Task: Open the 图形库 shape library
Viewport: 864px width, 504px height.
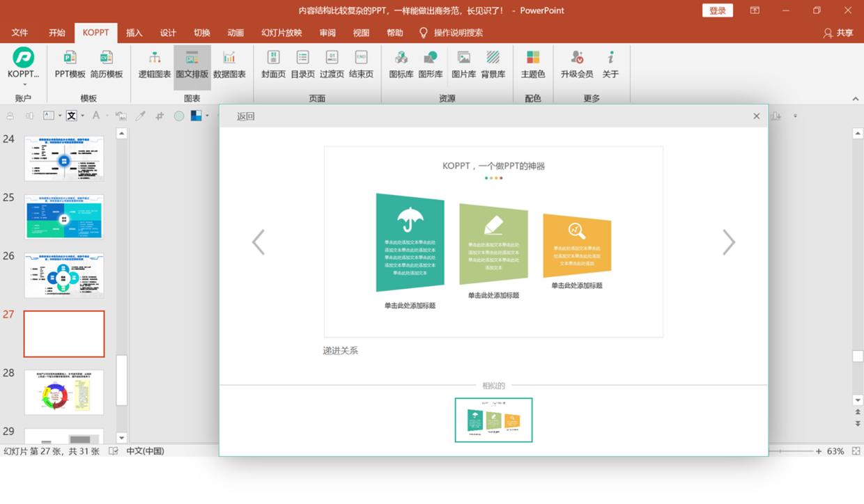Action: (431, 64)
